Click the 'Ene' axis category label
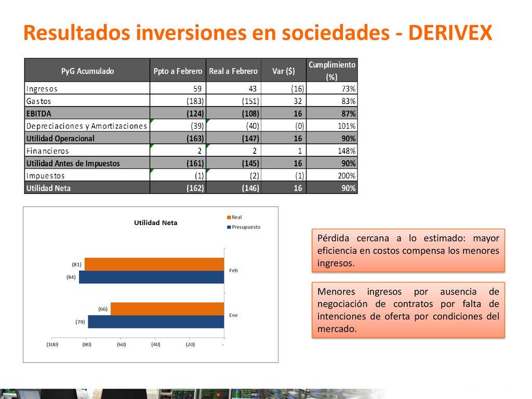532x399 pixels. tap(233, 315)
